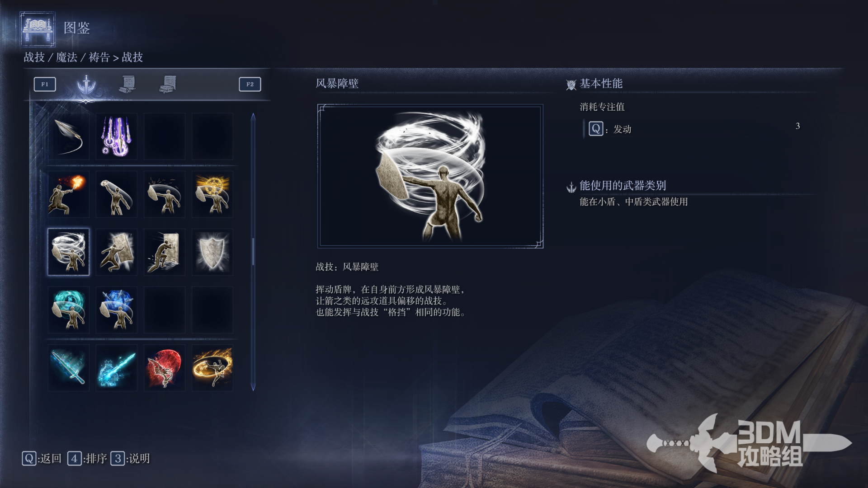Viewport: 868px width, 488px height.
Task: Click the F2 next category button
Action: pos(250,84)
